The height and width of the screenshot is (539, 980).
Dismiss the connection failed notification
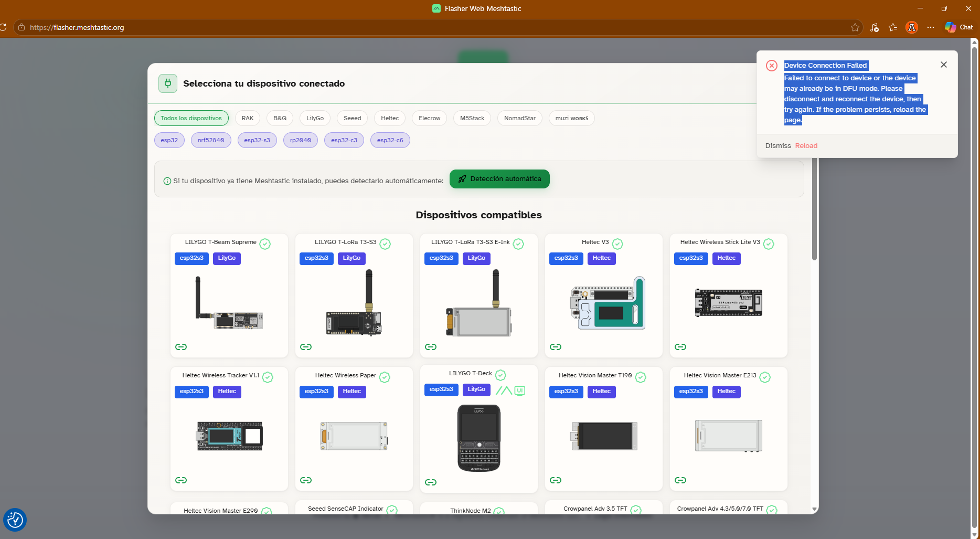[778, 146]
